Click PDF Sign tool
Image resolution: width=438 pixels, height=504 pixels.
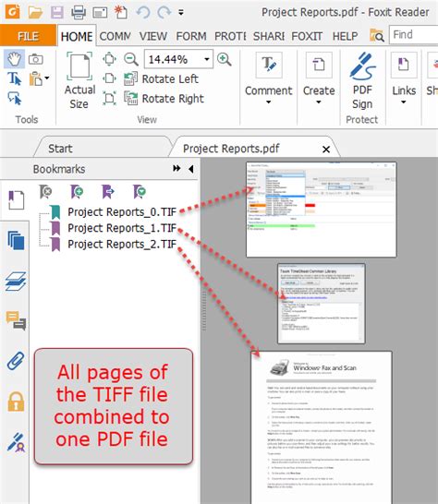point(362,81)
